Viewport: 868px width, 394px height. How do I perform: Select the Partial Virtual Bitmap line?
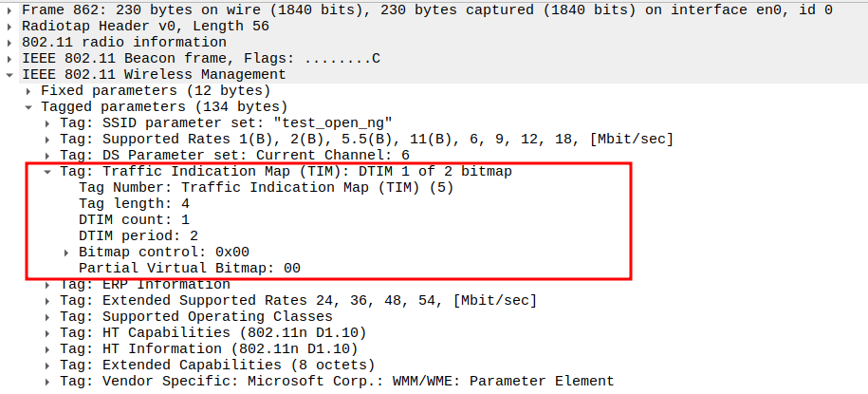(190, 268)
